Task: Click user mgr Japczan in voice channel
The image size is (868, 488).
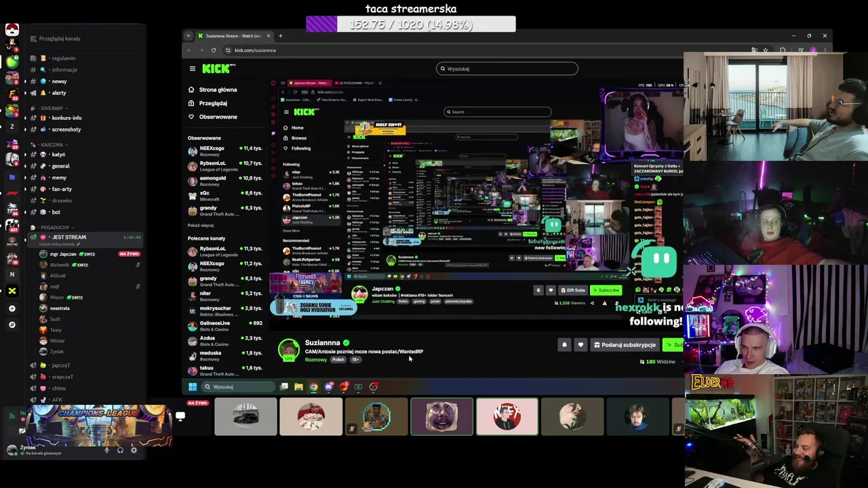Action: 63,254
